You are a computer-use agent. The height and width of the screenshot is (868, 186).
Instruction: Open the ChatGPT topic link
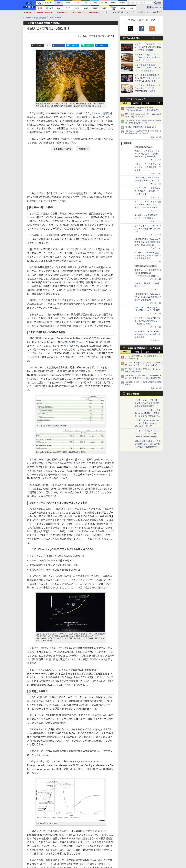(x=28, y=12)
